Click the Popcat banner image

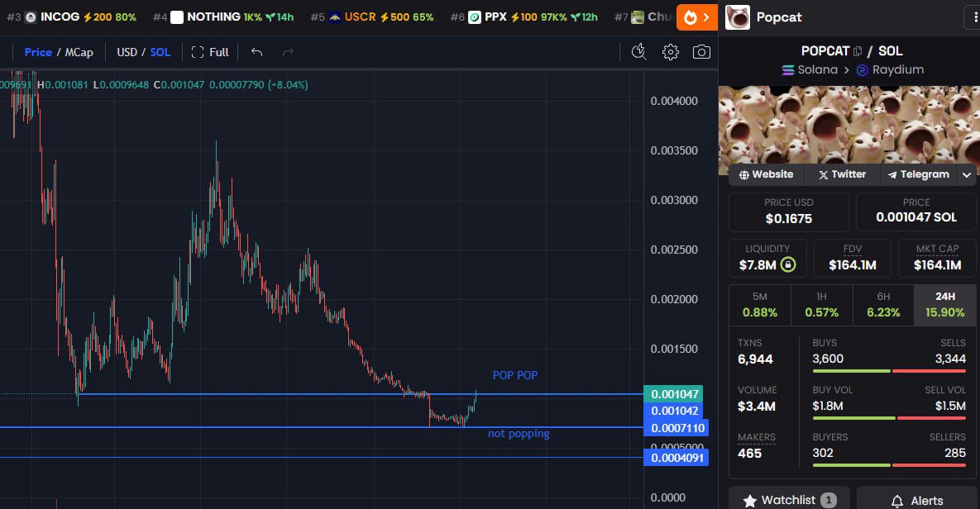click(x=849, y=126)
